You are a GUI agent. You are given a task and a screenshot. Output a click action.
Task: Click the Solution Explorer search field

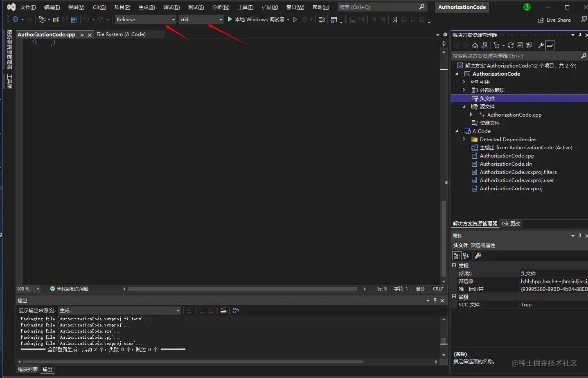(519, 56)
